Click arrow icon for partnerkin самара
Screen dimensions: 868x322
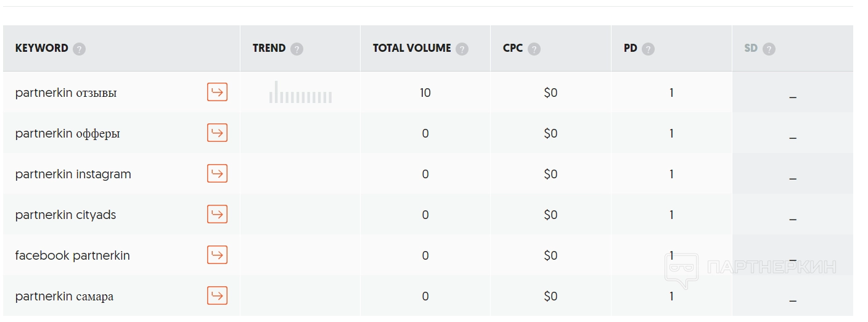tap(217, 296)
